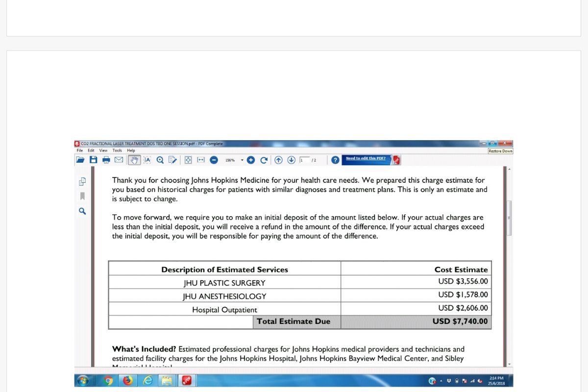
Task: Open Internet Explorer from the taskbar
Action: point(147,381)
